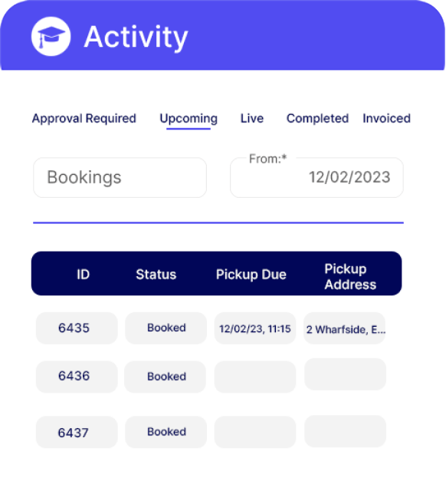Open the Live tab

click(x=252, y=118)
